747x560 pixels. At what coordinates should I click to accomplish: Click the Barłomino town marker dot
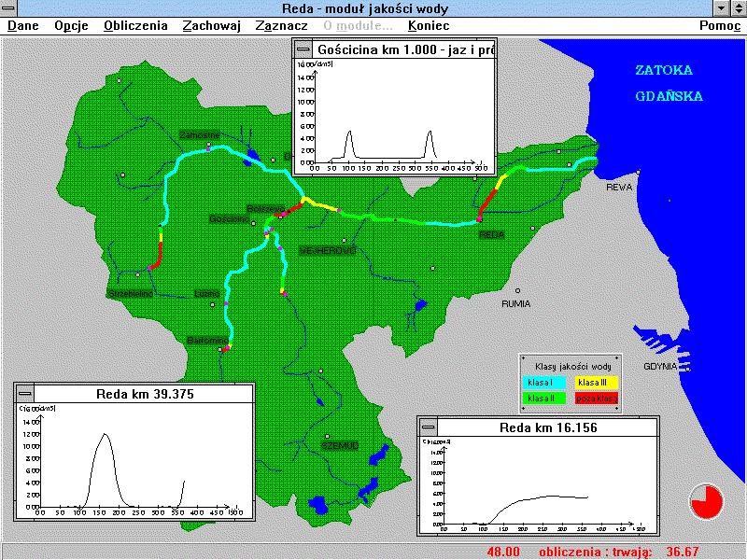point(219,349)
